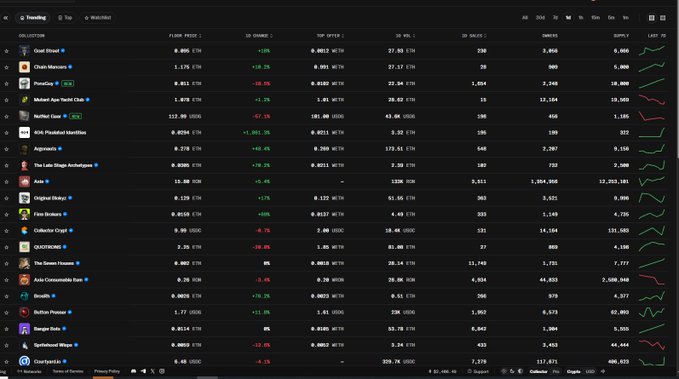This screenshot has height=379, width=679.
Task: Set currency display to Crypto
Action: tap(573, 371)
